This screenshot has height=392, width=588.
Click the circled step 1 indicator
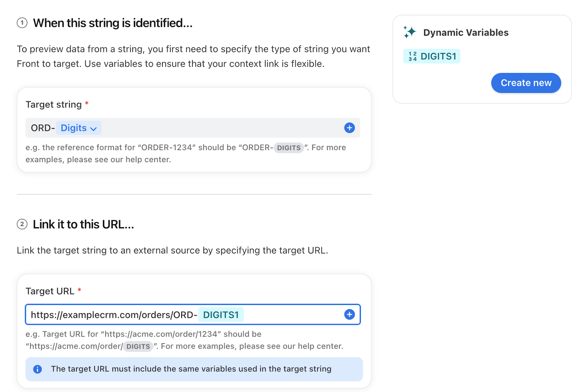click(x=22, y=23)
